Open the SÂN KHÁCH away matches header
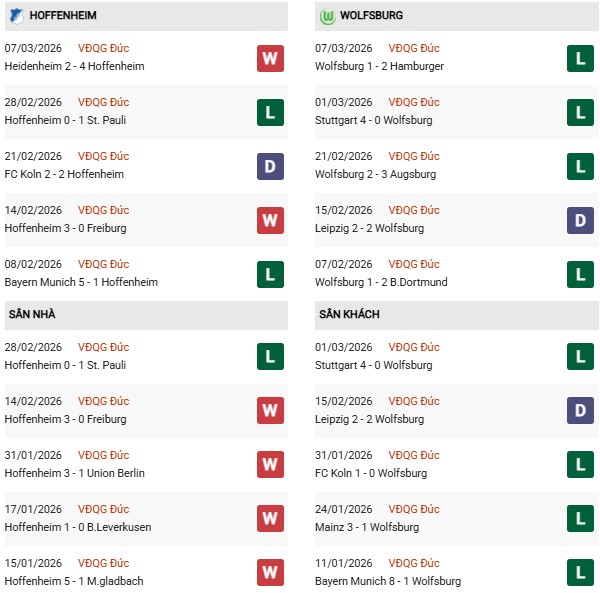This screenshot has width=600, height=593. coord(349,314)
